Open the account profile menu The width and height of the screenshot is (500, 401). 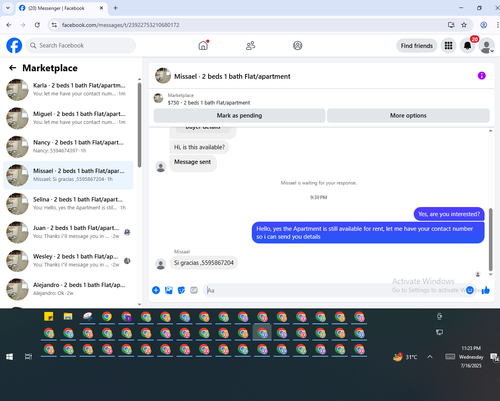tap(487, 46)
